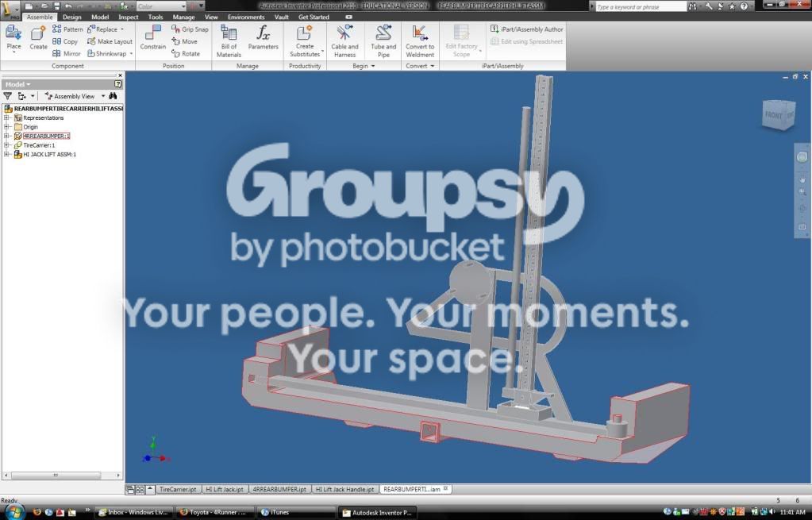This screenshot has height=520, width=812.
Task: Go to the Environments ribbon tab
Action: click(x=246, y=17)
